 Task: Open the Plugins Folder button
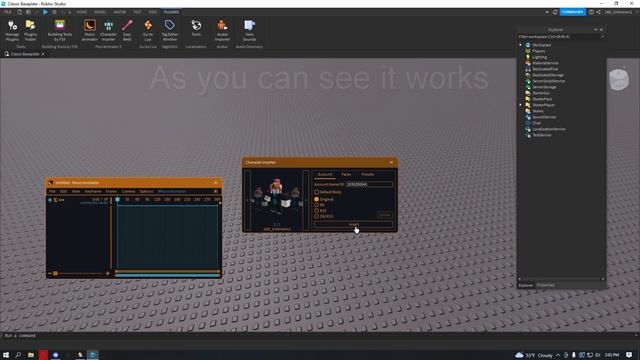[x=30, y=31]
